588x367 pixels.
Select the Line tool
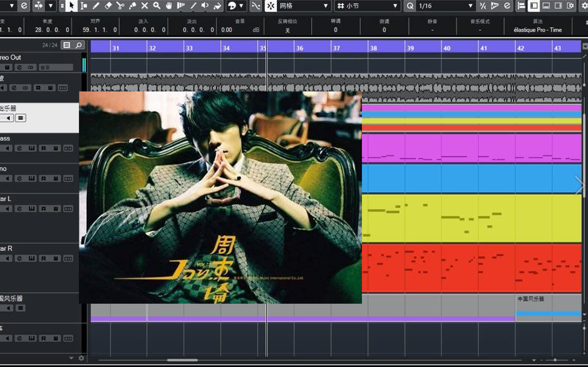click(193, 6)
